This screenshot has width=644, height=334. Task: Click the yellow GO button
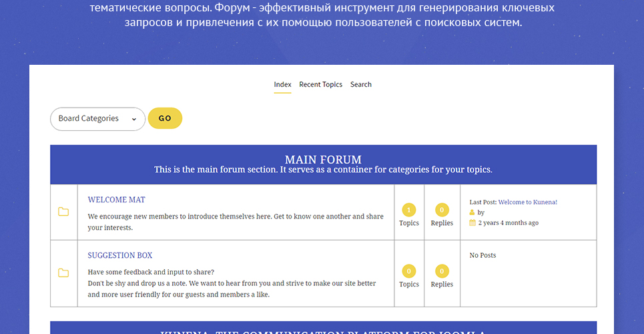pos(165,118)
